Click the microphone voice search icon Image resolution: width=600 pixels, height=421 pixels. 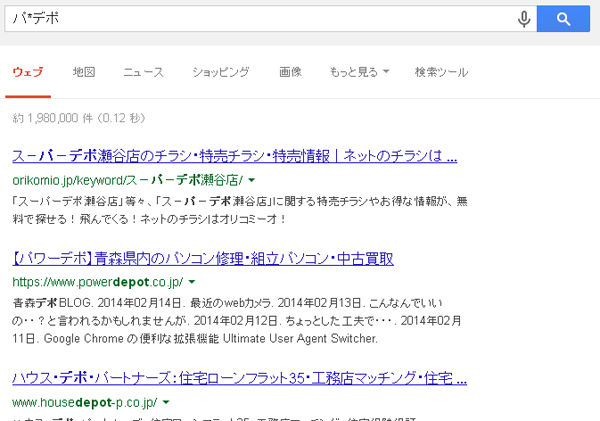click(524, 19)
